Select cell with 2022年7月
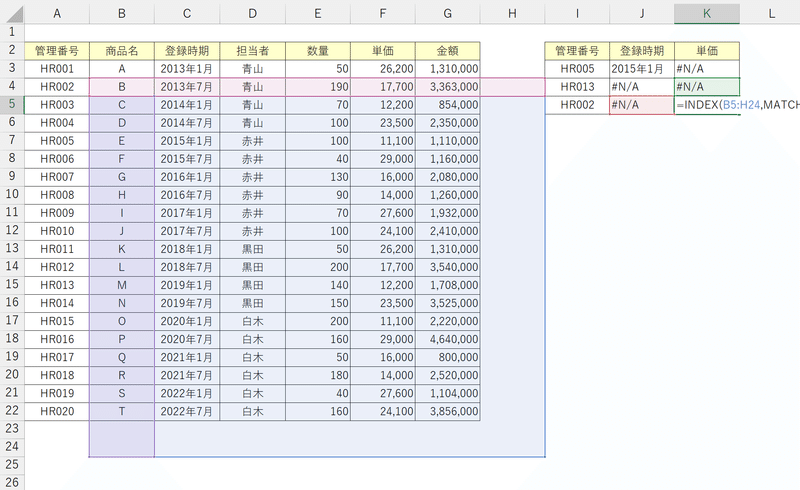Viewport: 800px width, 490px height. [187, 411]
